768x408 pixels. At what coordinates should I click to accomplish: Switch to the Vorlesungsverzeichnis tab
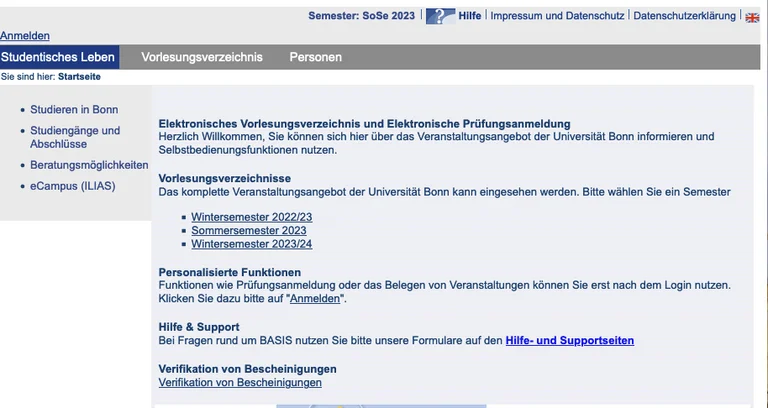[202, 57]
